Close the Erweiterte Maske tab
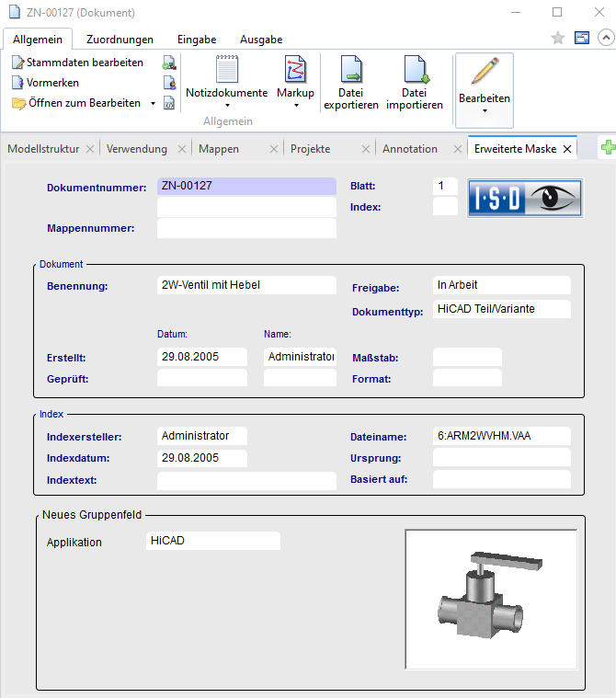The image size is (616, 698). coord(567,149)
